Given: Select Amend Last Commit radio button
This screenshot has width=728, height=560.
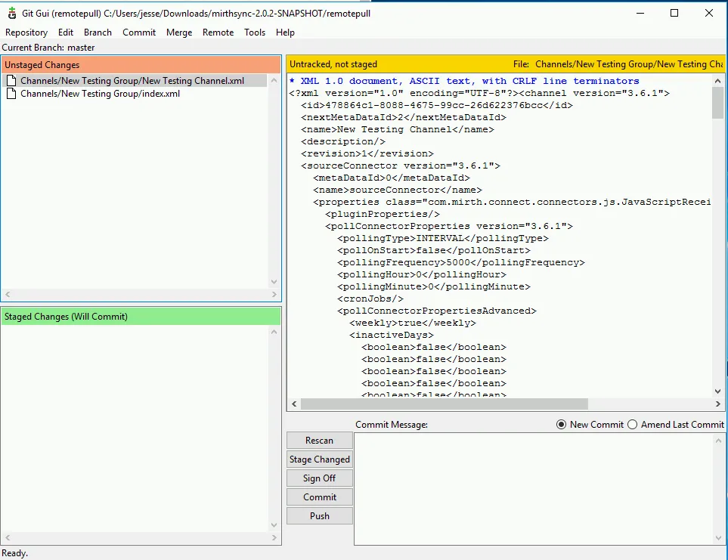Looking at the screenshot, I should [632, 424].
